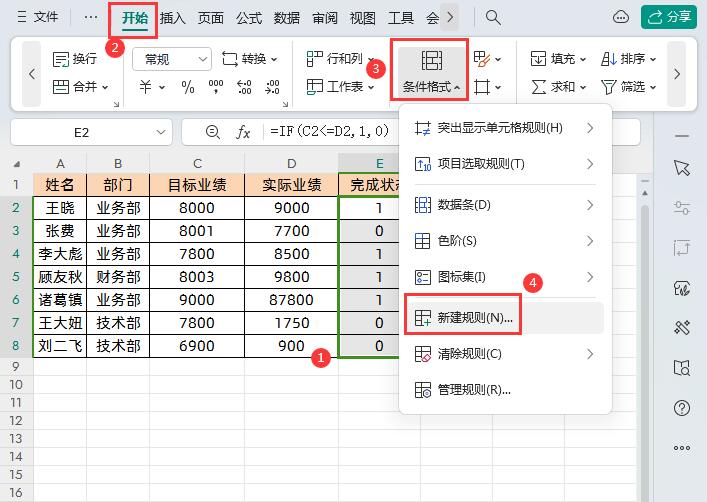Select cell containing 87800
Viewport: 707px width, 502px height.
tap(291, 300)
